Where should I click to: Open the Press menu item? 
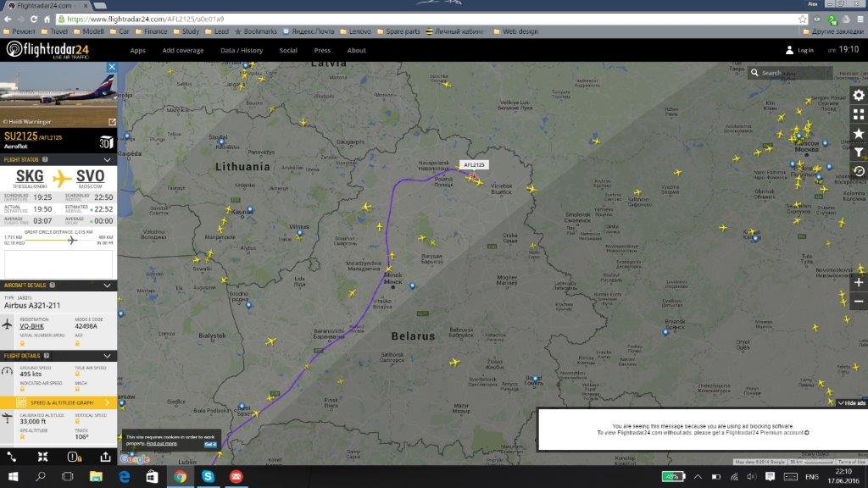click(x=322, y=50)
